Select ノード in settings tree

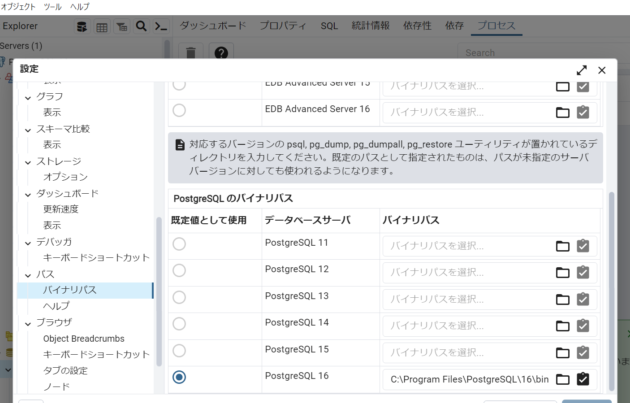tap(56, 387)
